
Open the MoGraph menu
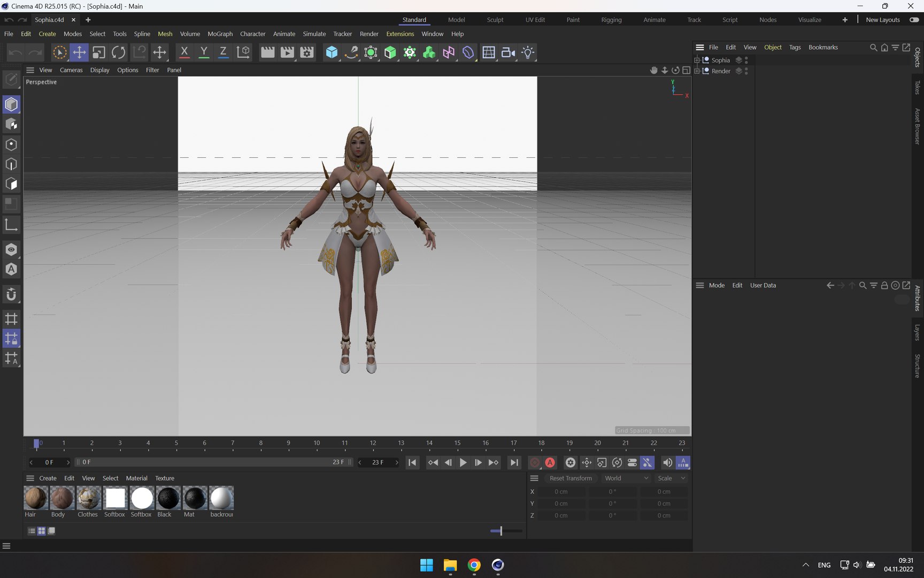click(220, 34)
